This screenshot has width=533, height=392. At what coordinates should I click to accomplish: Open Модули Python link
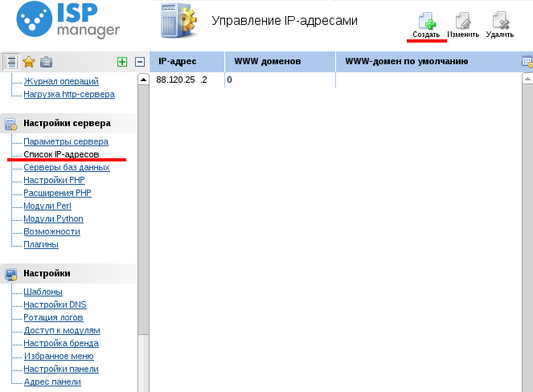click(53, 218)
